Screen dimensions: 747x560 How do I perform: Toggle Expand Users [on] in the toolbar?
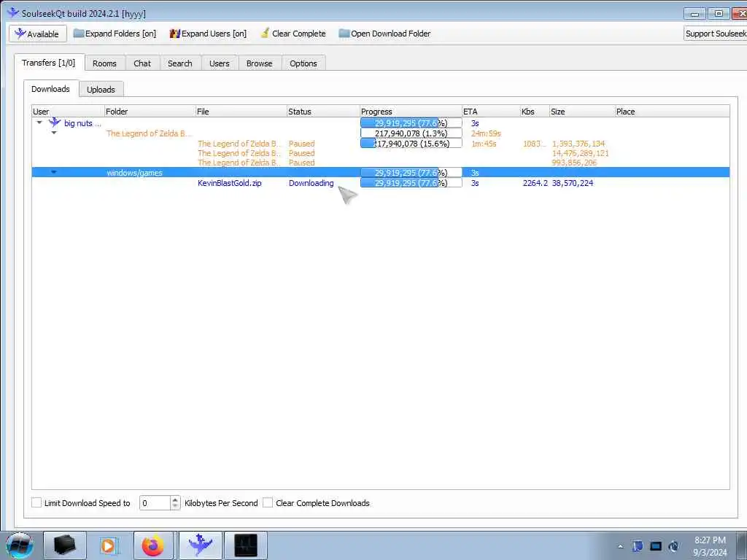(x=208, y=34)
